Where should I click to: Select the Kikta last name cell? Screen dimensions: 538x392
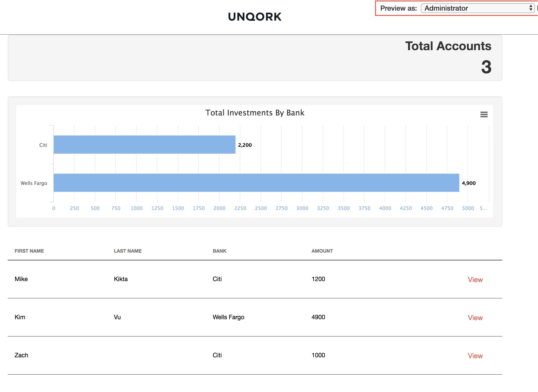(121, 279)
